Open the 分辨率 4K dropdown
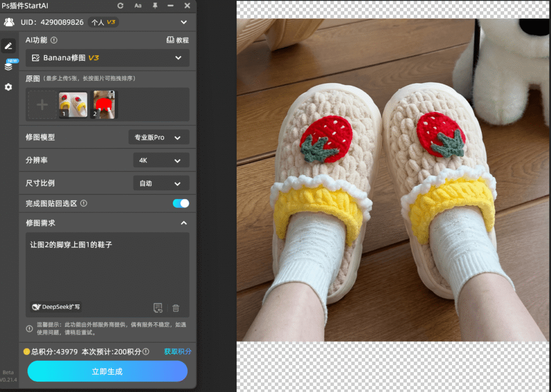 coord(161,160)
